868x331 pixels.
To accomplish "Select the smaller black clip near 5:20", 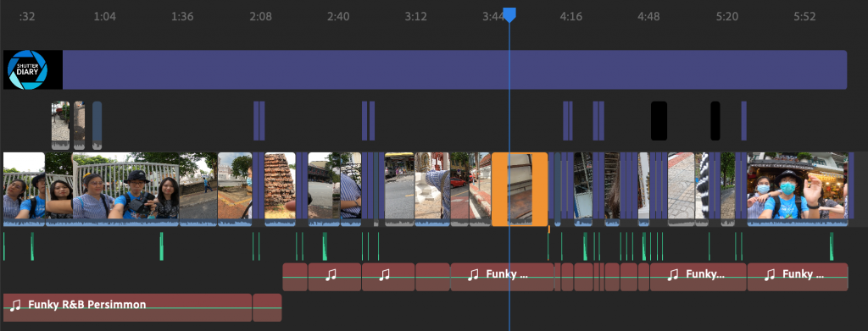I will tap(715, 120).
